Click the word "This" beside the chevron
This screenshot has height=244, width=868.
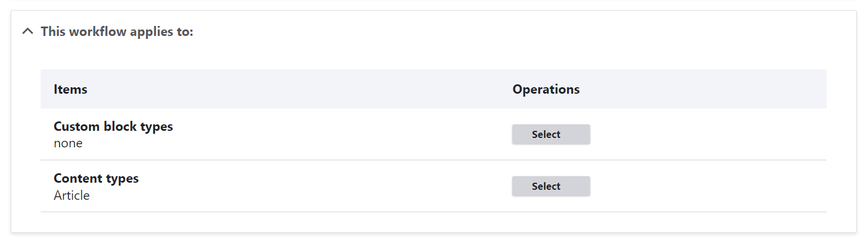[x=53, y=31]
